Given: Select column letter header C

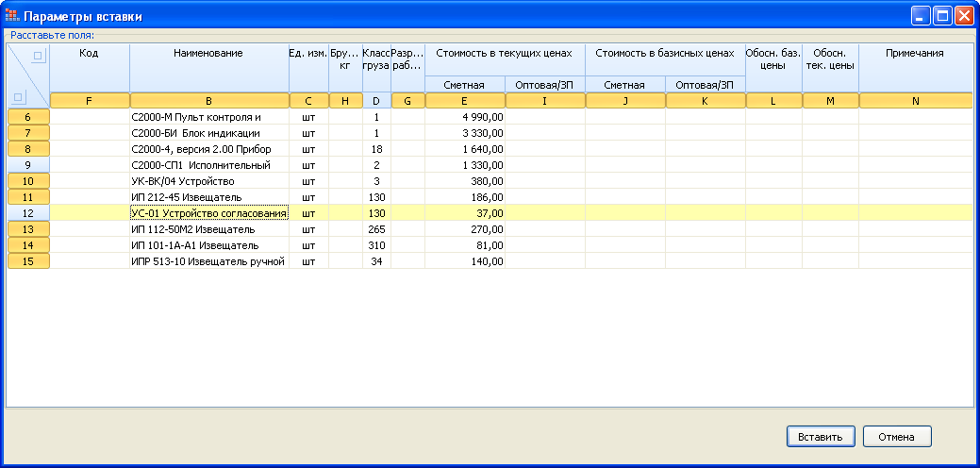Looking at the screenshot, I should click(x=308, y=101).
